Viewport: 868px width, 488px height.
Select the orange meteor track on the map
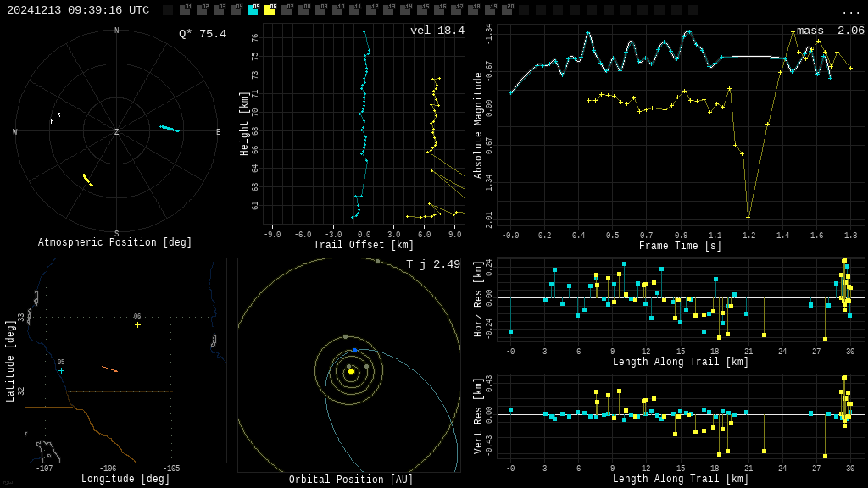(109, 369)
